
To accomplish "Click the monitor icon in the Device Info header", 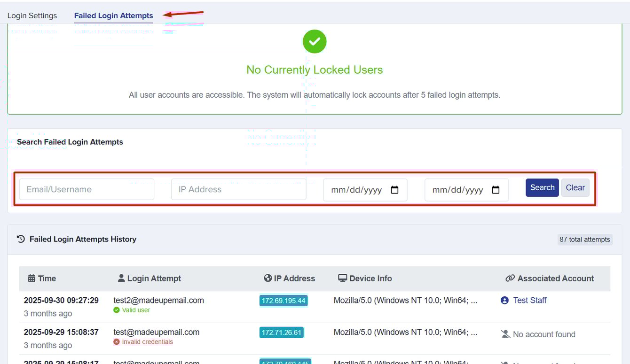I will (342, 278).
